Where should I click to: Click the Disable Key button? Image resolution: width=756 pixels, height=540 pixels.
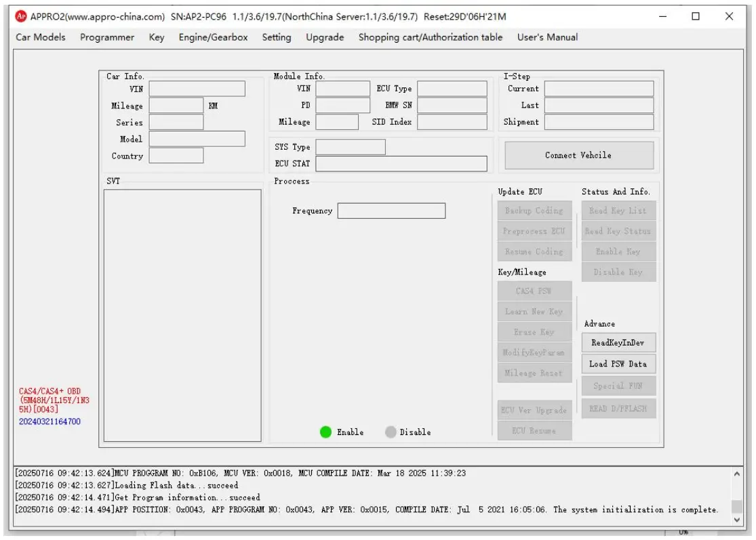618,272
